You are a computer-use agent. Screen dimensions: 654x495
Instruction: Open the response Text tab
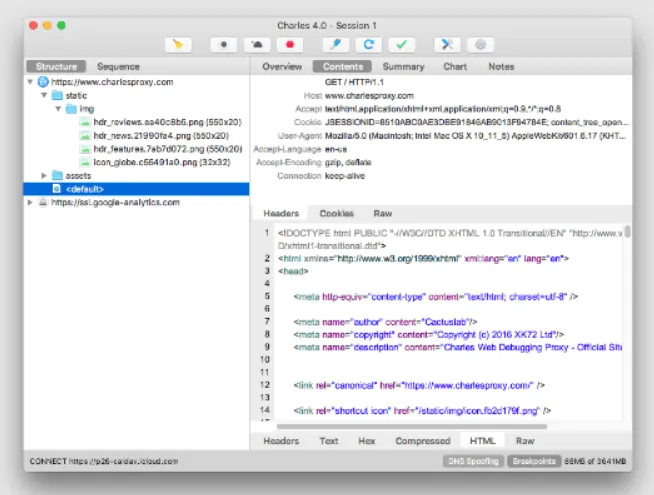(329, 441)
